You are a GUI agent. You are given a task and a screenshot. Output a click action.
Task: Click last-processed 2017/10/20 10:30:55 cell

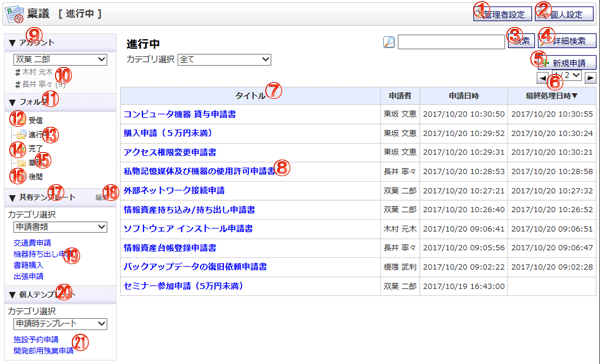(x=552, y=114)
